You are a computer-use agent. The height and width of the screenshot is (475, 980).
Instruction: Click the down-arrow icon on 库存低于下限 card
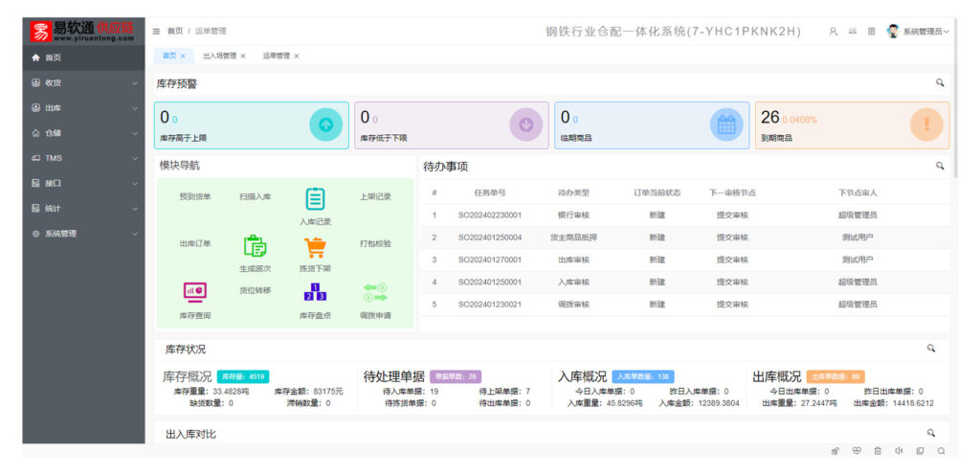(526, 125)
